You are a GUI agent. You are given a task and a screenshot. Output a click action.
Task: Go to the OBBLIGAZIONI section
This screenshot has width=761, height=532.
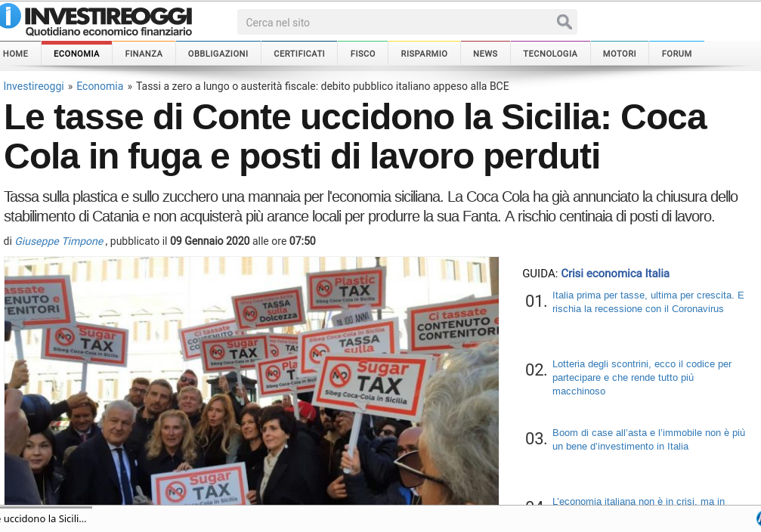pos(218,54)
